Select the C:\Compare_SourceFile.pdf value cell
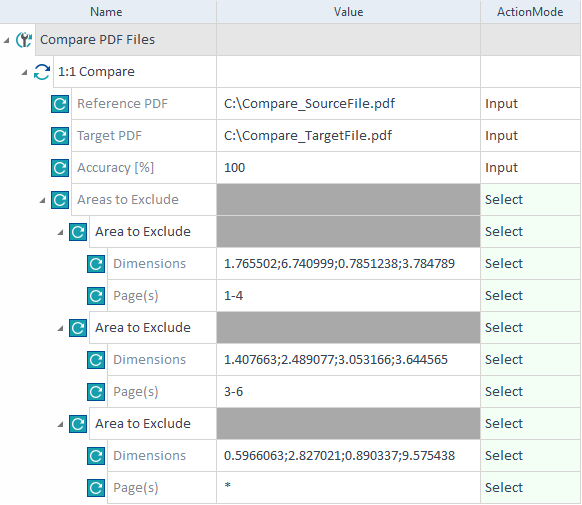The height and width of the screenshot is (505, 582). pyautogui.click(x=348, y=104)
